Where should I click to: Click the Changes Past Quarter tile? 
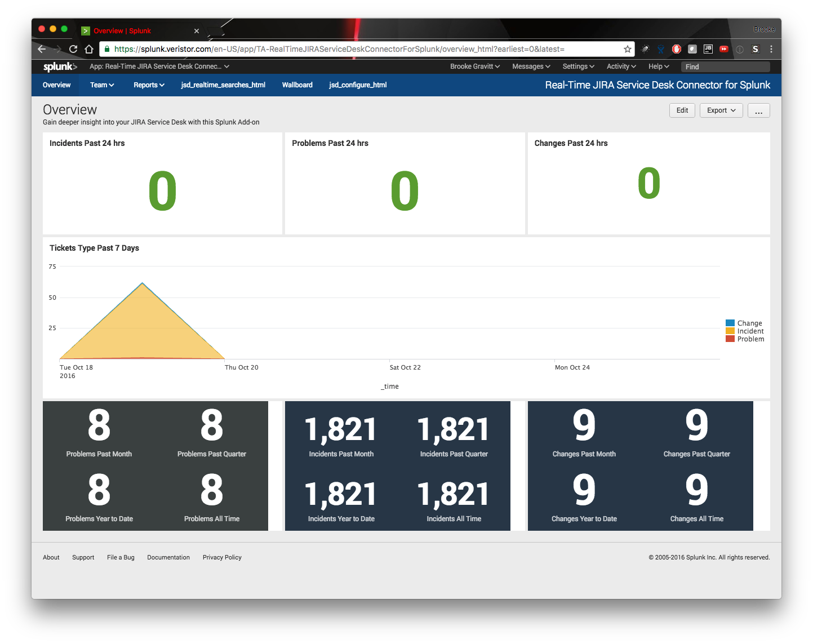[x=697, y=433]
